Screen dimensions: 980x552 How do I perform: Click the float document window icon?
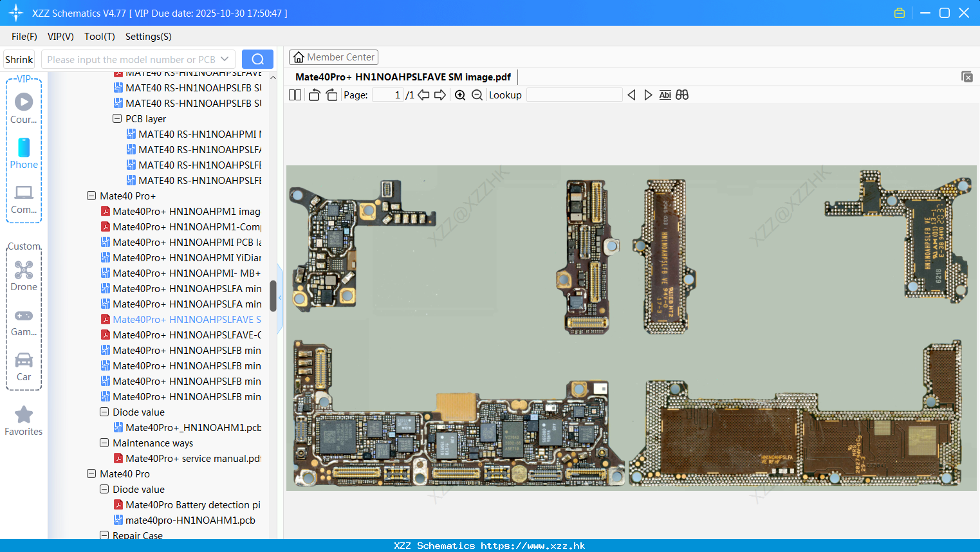[x=966, y=77]
